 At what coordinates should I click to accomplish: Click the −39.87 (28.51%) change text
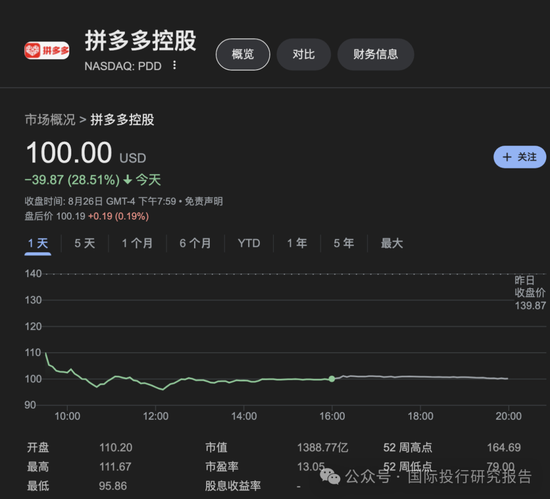click(x=72, y=180)
